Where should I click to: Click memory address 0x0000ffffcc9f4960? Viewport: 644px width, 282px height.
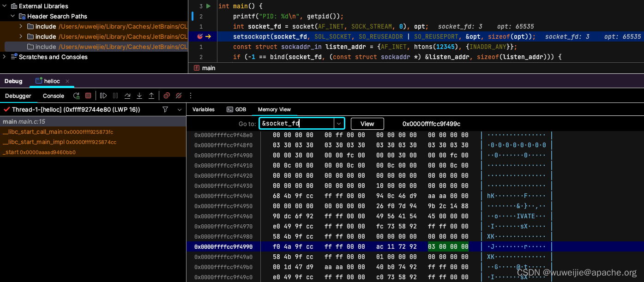coord(223,216)
